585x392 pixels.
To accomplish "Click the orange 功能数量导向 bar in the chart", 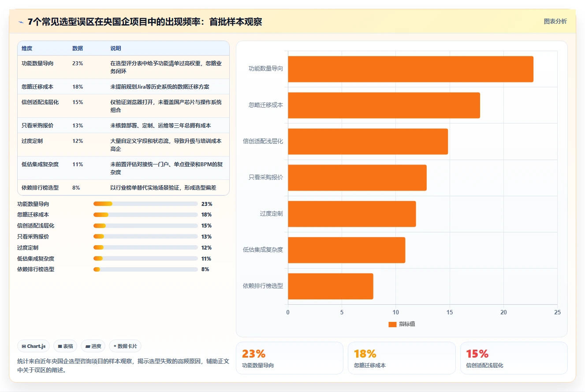I will 411,69.
